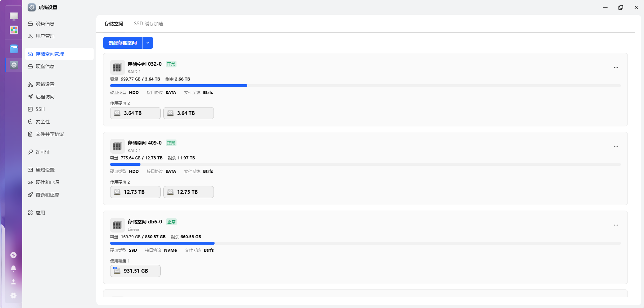Open the task monitor icon above bell
Viewport: 644px width, 308px height.
[13, 255]
